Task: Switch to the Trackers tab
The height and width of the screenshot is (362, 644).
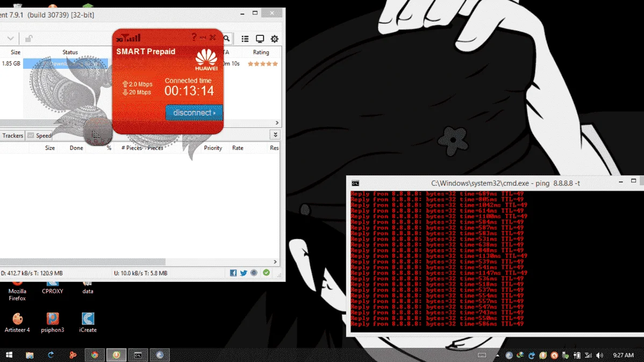Action: tap(12, 135)
